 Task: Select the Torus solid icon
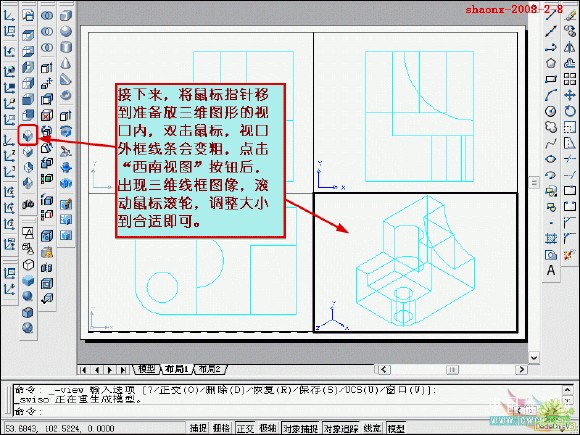[x=66, y=95]
